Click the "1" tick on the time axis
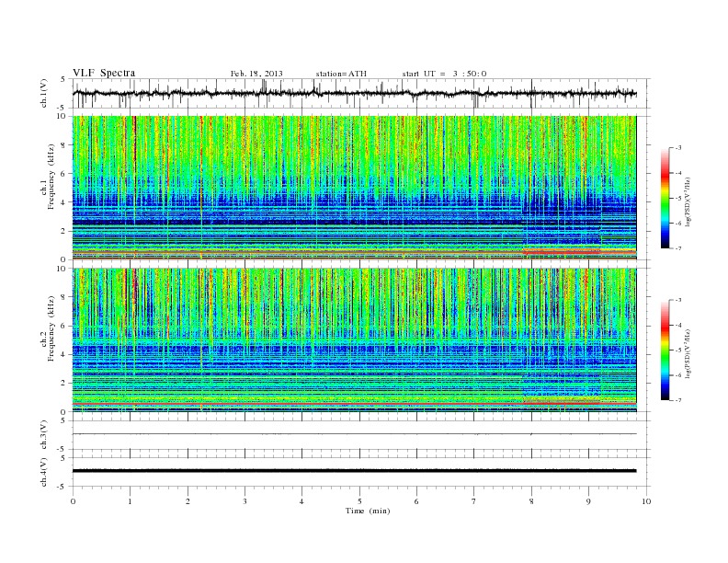This screenshot has width=728, height=563. point(130,501)
